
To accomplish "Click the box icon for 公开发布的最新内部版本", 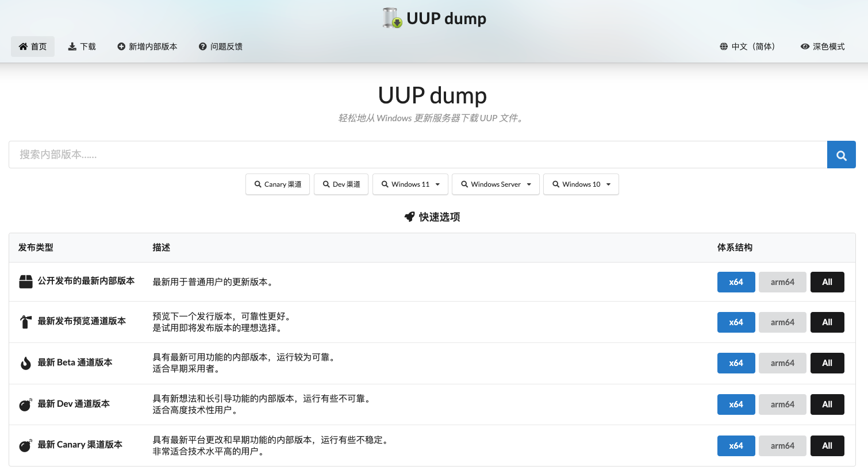I will (x=26, y=282).
